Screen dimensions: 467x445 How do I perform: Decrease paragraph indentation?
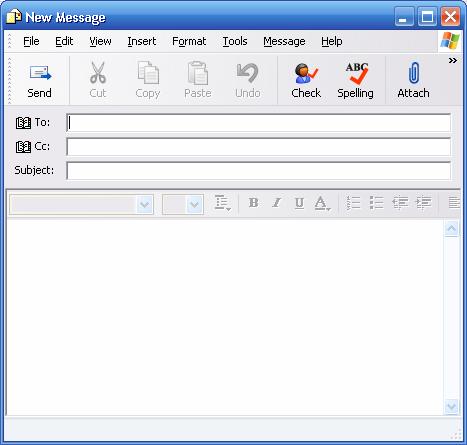[x=400, y=202]
